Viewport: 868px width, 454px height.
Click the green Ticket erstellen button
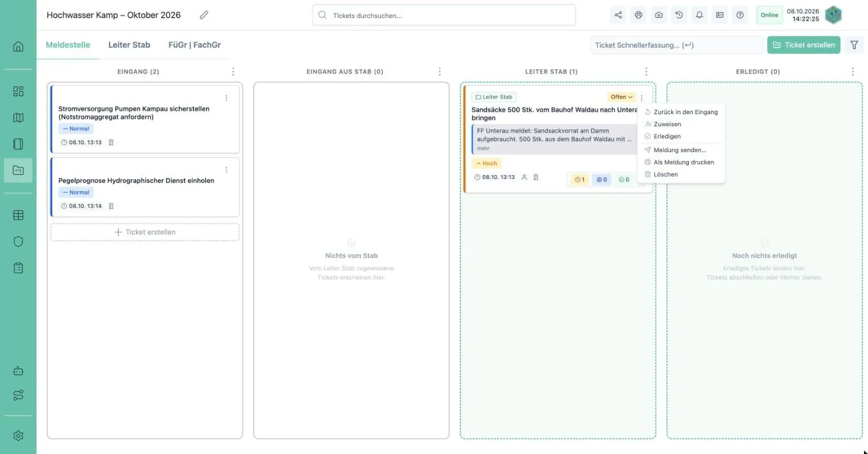(804, 45)
